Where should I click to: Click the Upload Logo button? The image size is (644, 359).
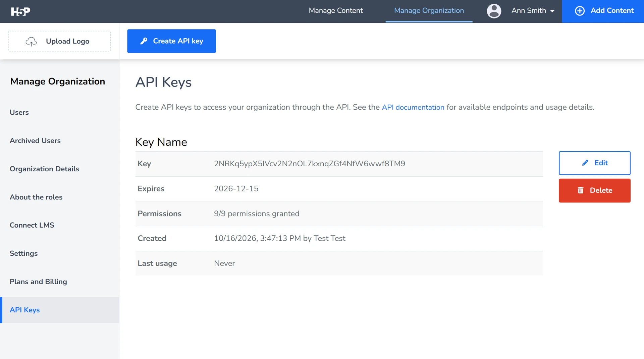(59, 41)
